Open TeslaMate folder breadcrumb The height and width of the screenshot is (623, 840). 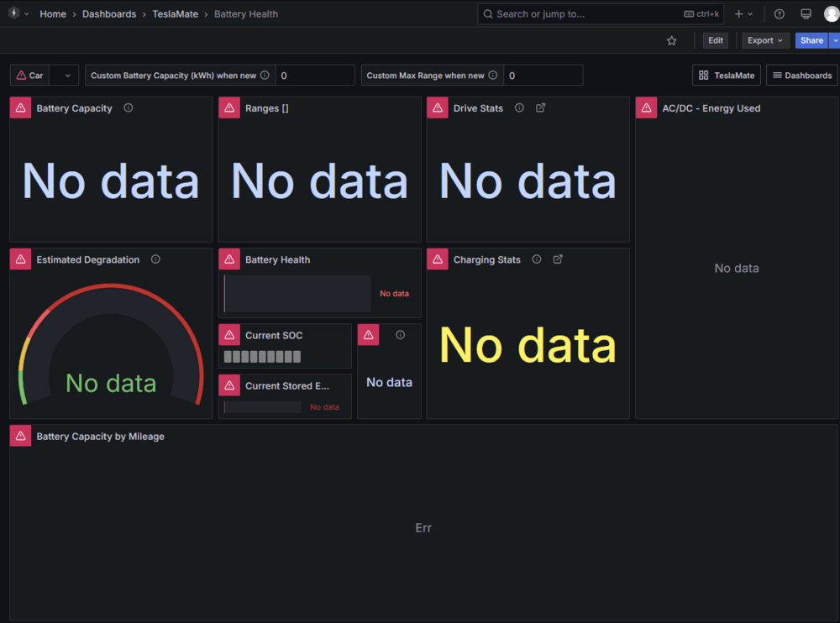[x=176, y=14]
